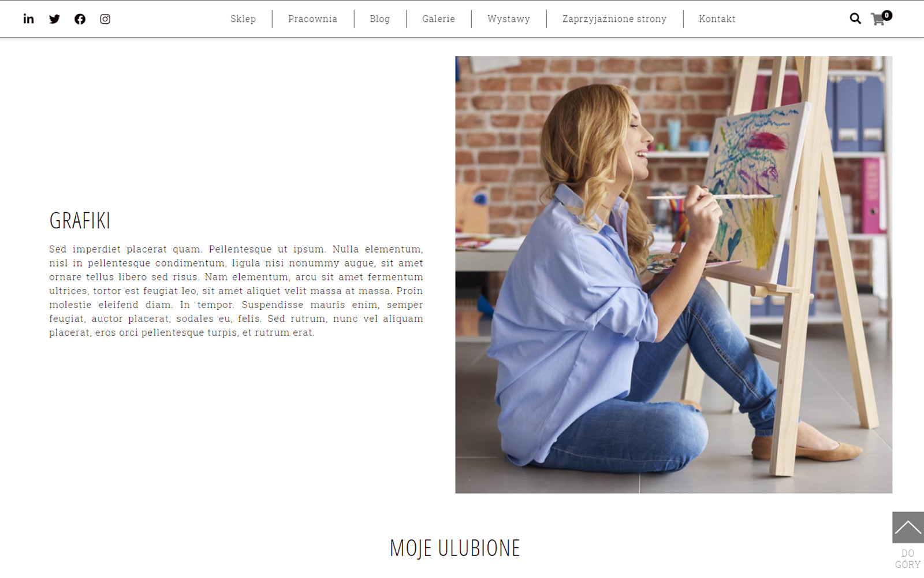This screenshot has width=924, height=578.
Task: Open the painter woman photo
Action: click(x=673, y=275)
